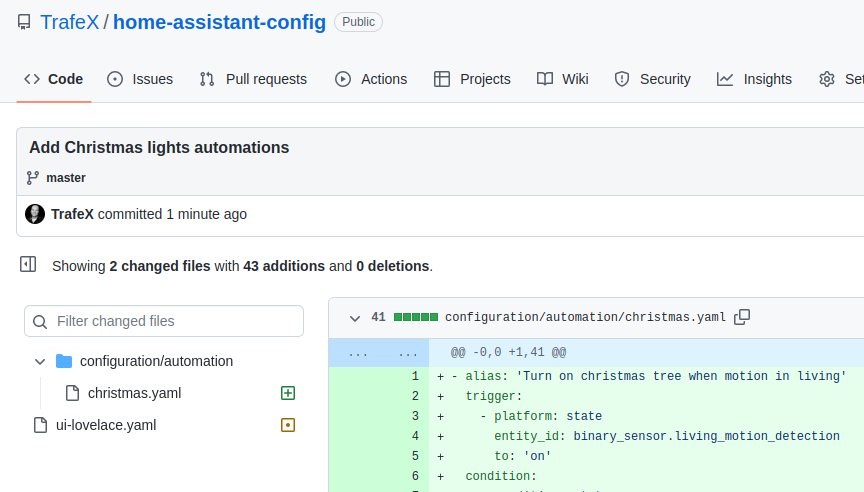864x492 pixels.
Task: Click the git branch icon beside master
Action: (x=33, y=178)
